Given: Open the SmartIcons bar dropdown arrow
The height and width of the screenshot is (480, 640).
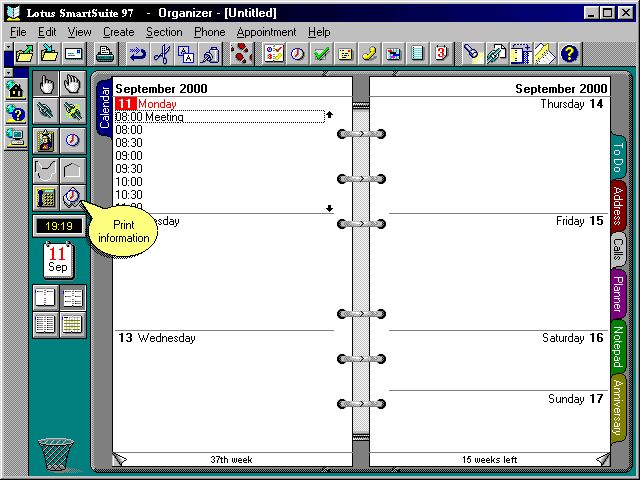Looking at the screenshot, I should click(x=9, y=47).
